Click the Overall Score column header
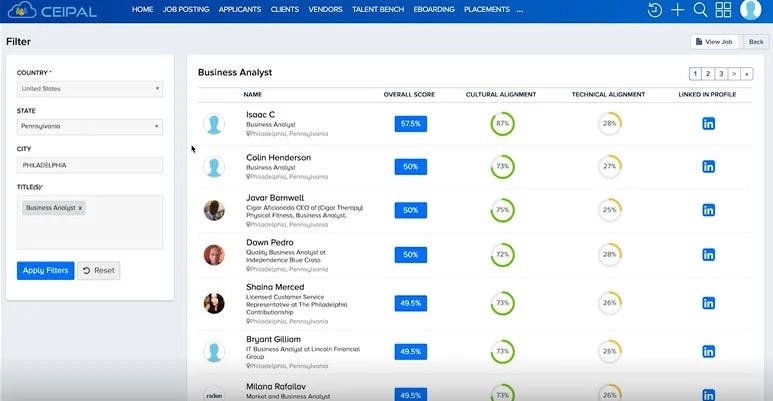 coord(409,94)
